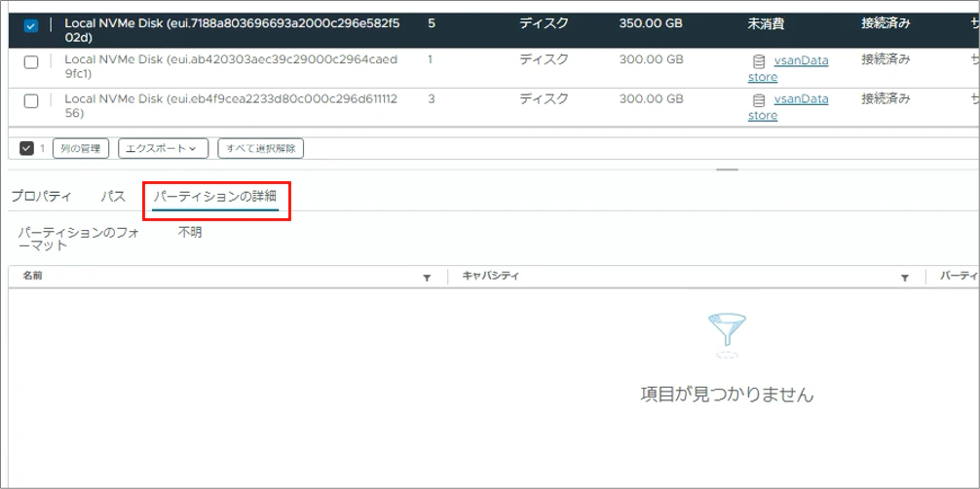Click ディスク type in the LUN 5 row
Viewport: 980px width, 489px height.
tap(544, 23)
